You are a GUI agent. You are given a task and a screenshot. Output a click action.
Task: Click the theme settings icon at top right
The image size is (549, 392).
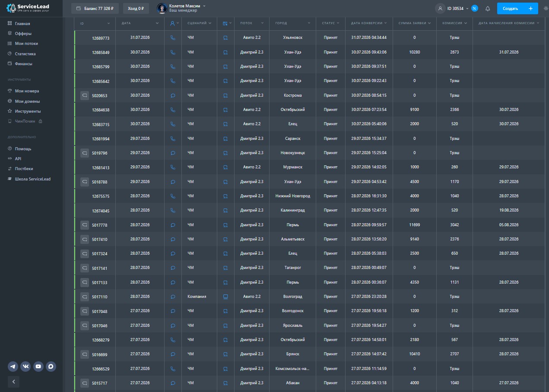coord(546,8)
